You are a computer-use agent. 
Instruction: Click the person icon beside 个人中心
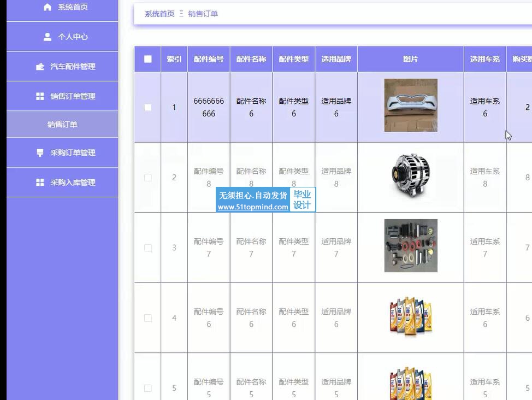click(x=48, y=37)
